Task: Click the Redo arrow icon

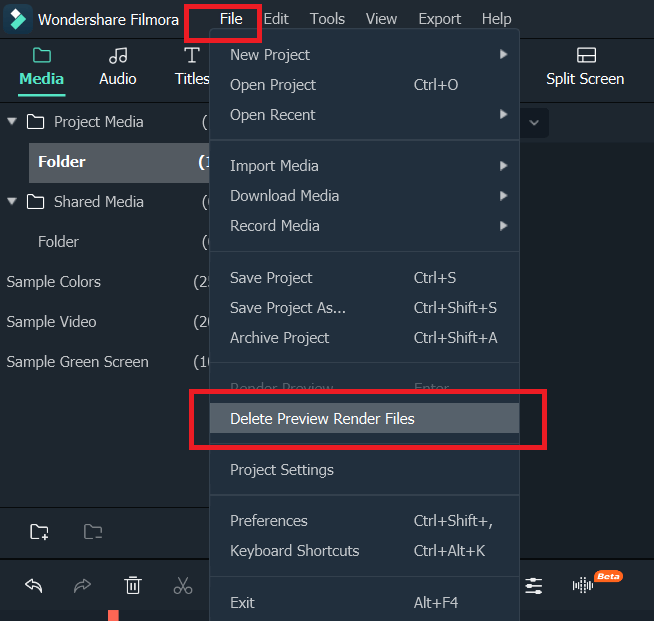Action: 82,586
